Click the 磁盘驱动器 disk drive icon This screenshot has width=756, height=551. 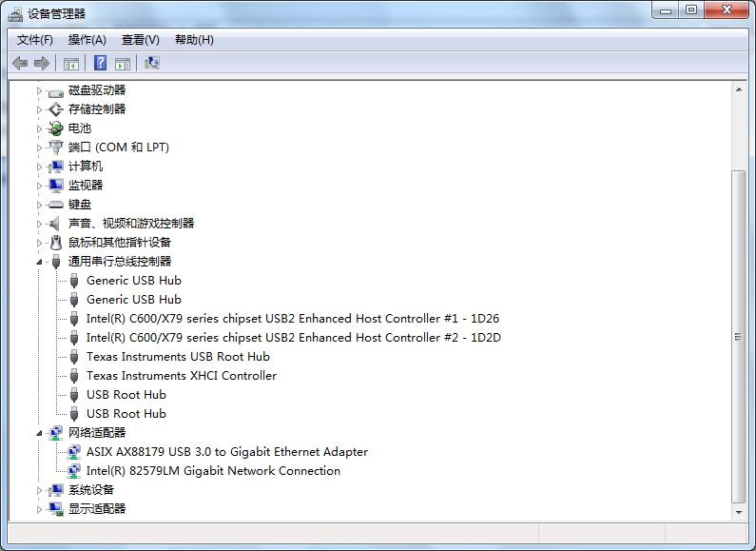pyautogui.click(x=56, y=91)
